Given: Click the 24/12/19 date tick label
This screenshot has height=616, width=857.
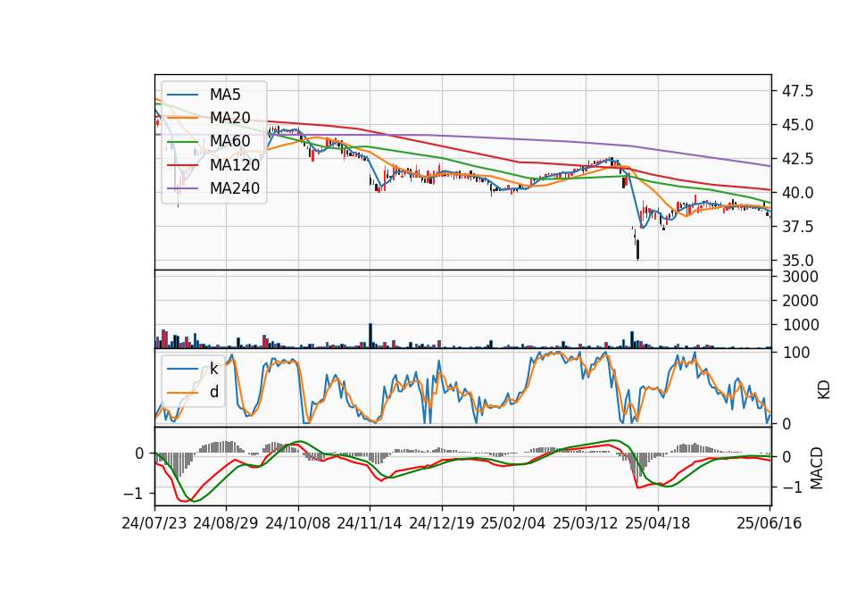Looking at the screenshot, I should click(442, 523).
